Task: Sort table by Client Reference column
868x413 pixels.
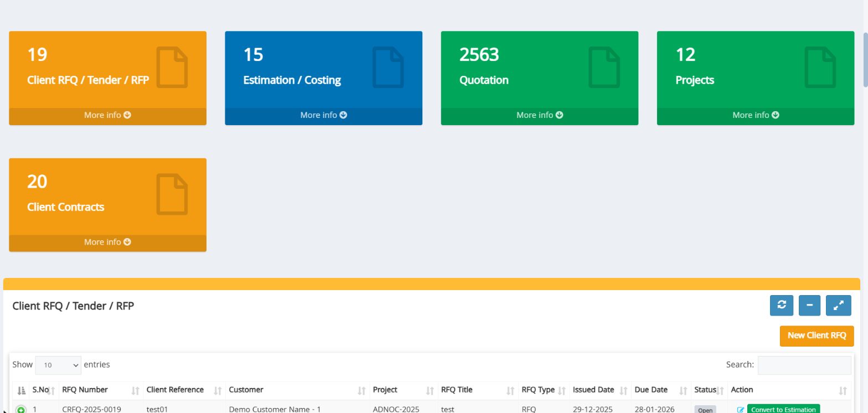Action: 184,390
